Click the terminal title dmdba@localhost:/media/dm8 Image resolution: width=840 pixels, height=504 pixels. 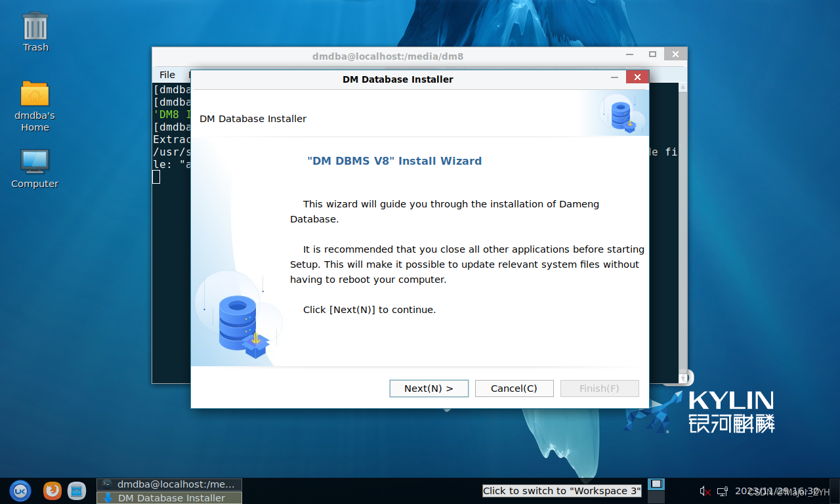pyautogui.click(x=388, y=56)
